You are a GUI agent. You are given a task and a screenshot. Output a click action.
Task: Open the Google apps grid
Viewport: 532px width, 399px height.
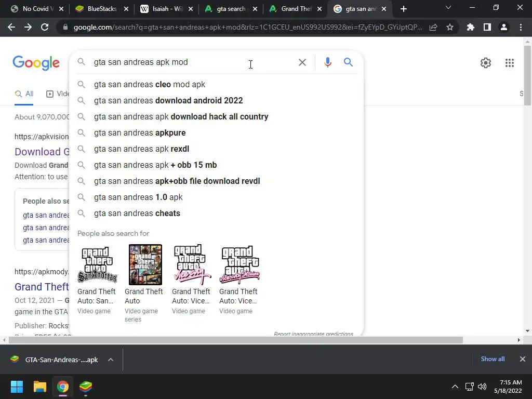[x=509, y=63]
